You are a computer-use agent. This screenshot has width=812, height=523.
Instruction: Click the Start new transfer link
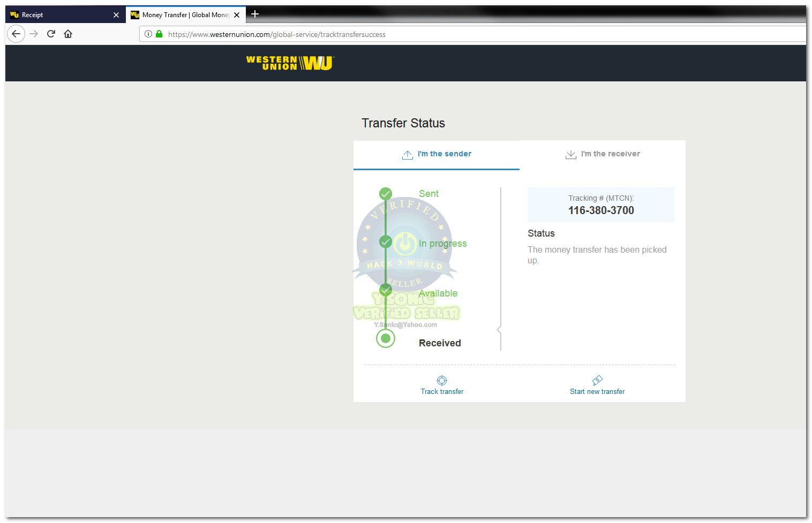point(597,391)
